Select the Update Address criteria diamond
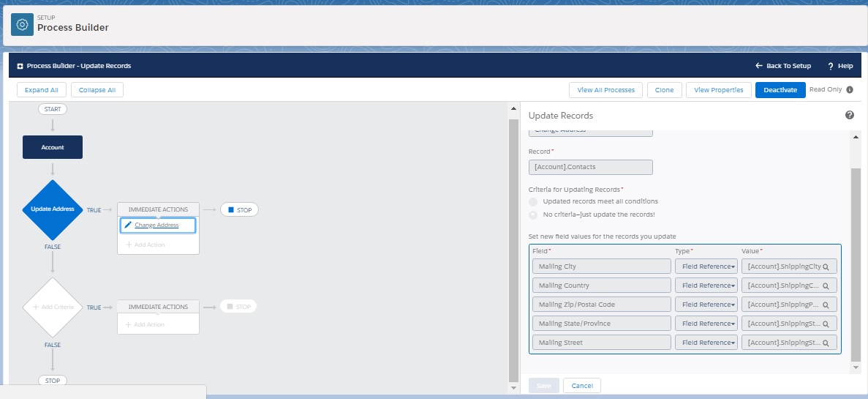 coord(53,209)
